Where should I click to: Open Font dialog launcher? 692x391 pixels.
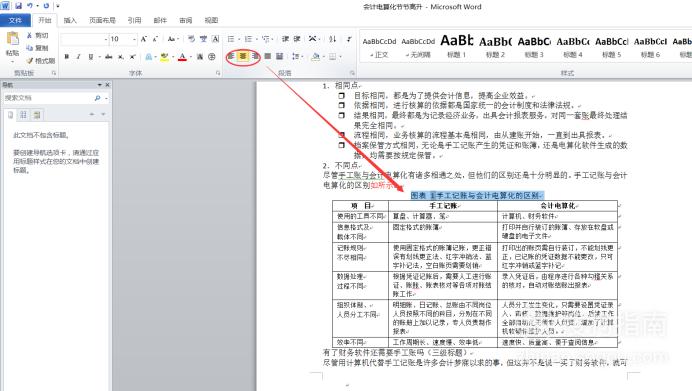tap(218, 73)
